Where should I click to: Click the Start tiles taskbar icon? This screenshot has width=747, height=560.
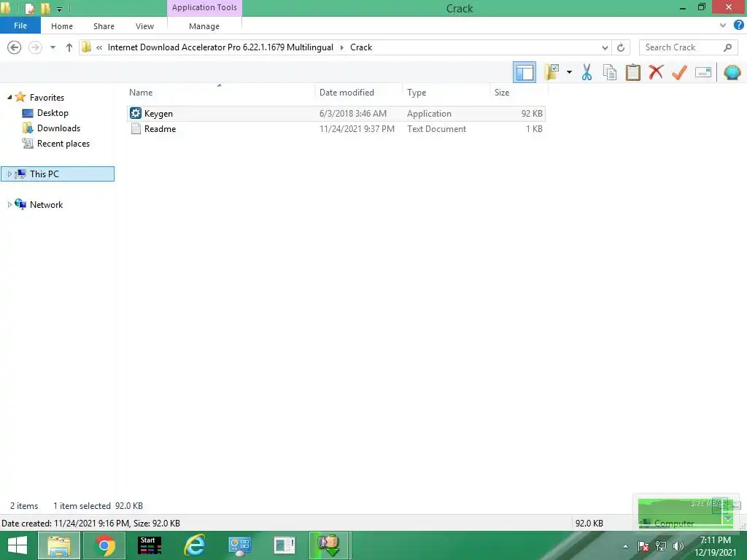pyautogui.click(x=150, y=545)
